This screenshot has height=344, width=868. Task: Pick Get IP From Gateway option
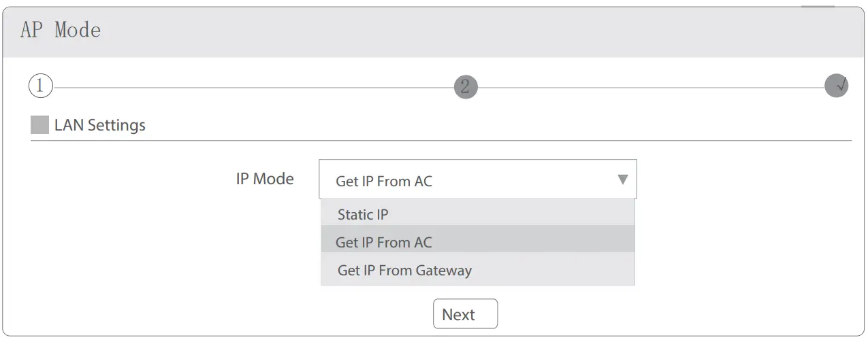point(404,271)
